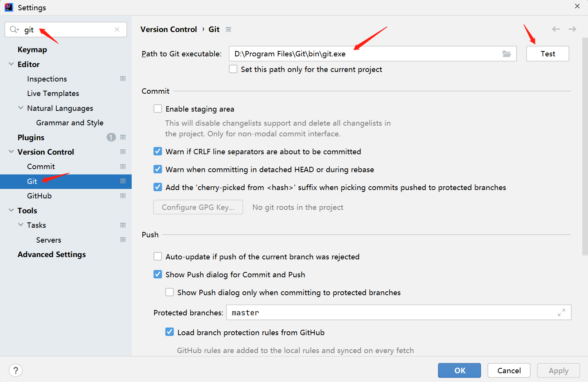The image size is (588, 382).
Task: Select Inspections in the settings tree
Action: [47, 79]
